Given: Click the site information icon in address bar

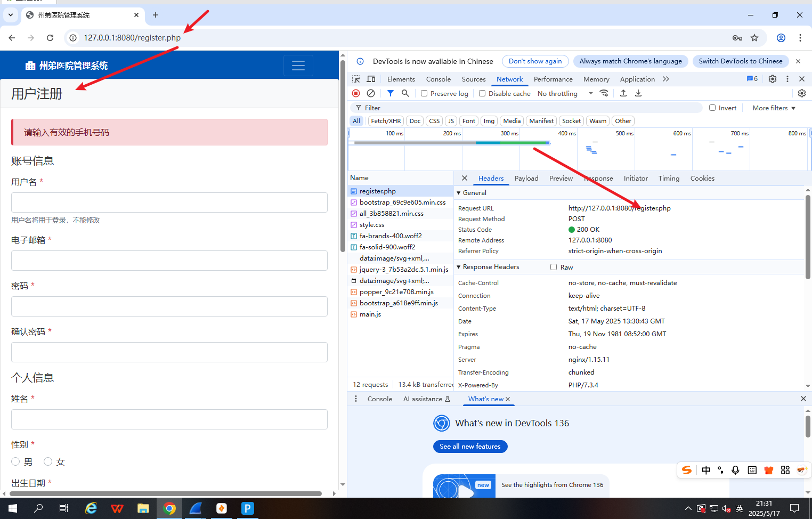Looking at the screenshot, I should (x=73, y=38).
